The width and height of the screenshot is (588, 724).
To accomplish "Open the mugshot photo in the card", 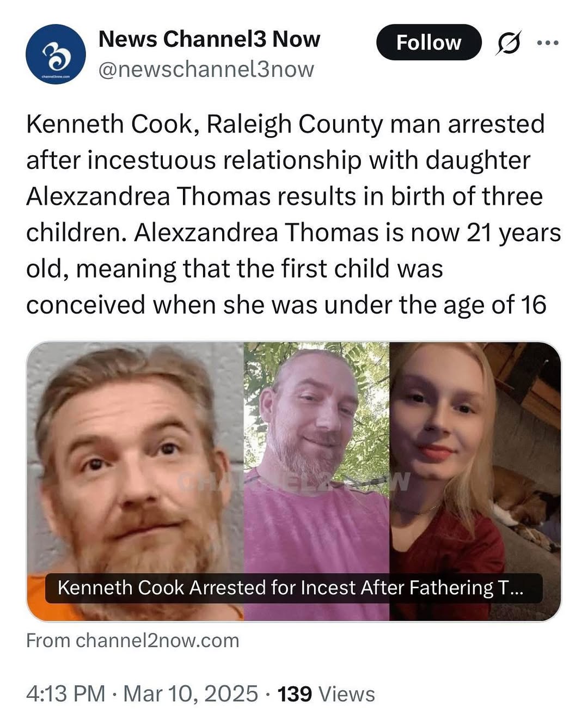I will pyautogui.click(x=135, y=481).
